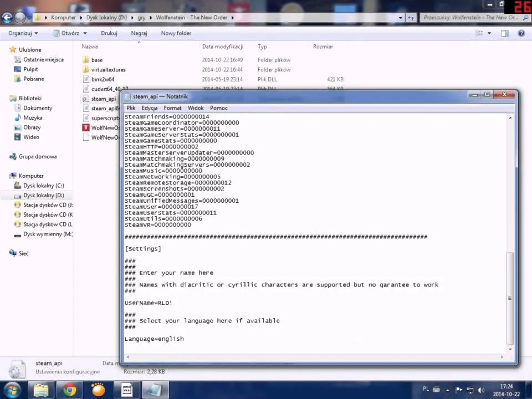
Task: Select the base folder icon
Action: [x=86, y=60]
